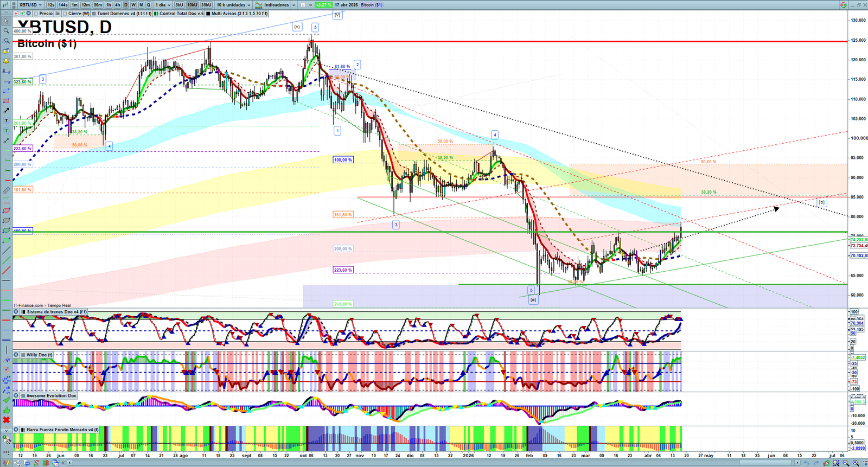
Task: Close the Awesome Evolution Doc panel
Action: click(16, 396)
